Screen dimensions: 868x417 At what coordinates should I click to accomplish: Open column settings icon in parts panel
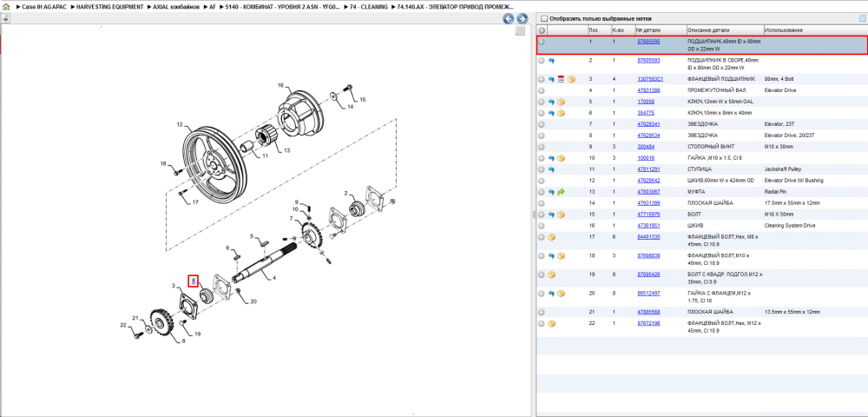tap(862, 18)
